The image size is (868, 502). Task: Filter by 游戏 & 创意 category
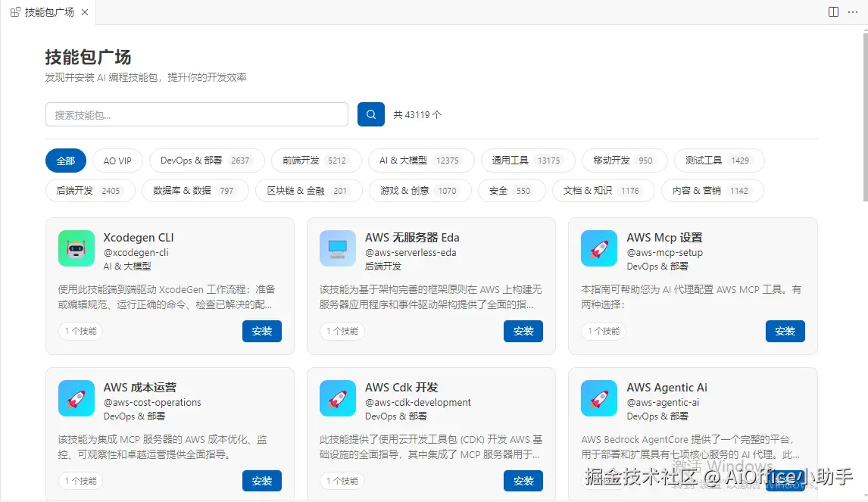420,190
